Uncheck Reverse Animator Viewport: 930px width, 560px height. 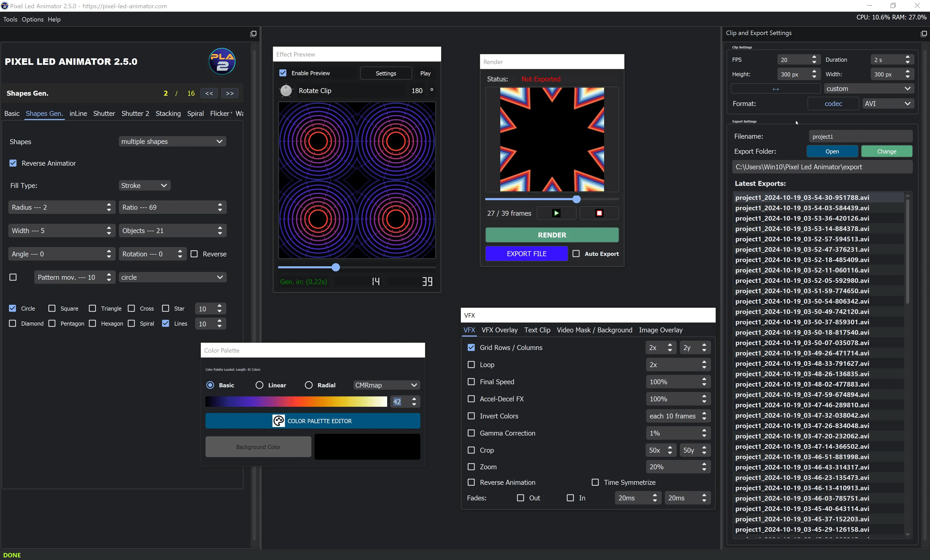(13, 163)
